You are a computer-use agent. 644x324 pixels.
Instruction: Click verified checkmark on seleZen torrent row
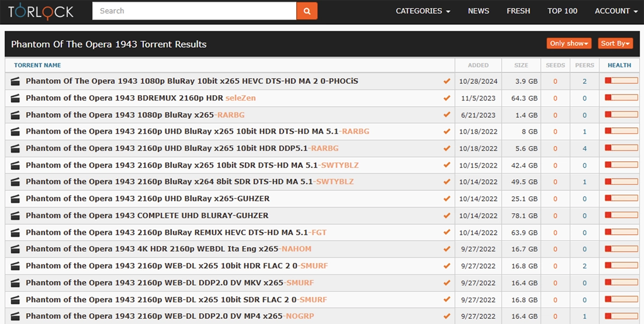coord(447,98)
